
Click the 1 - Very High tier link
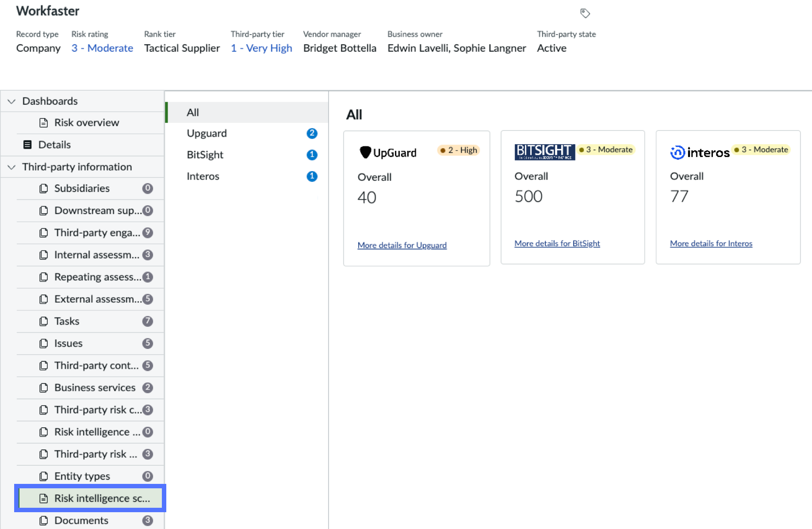point(261,48)
